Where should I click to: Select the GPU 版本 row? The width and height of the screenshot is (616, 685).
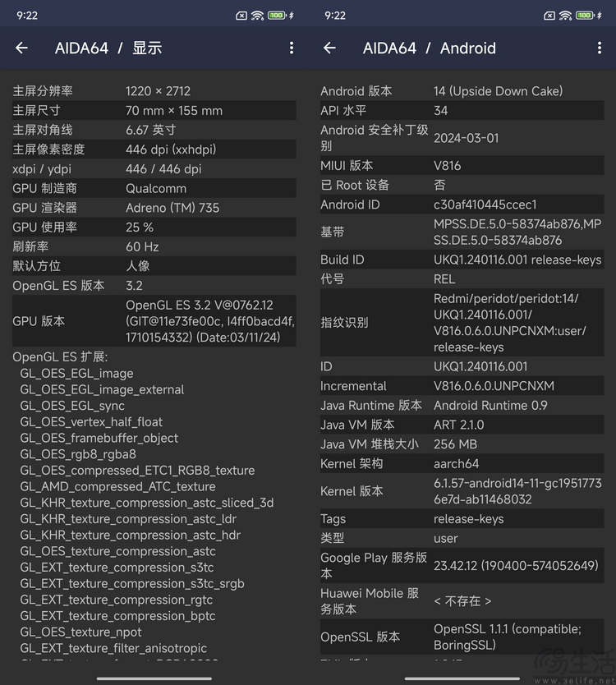click(154, 321)
